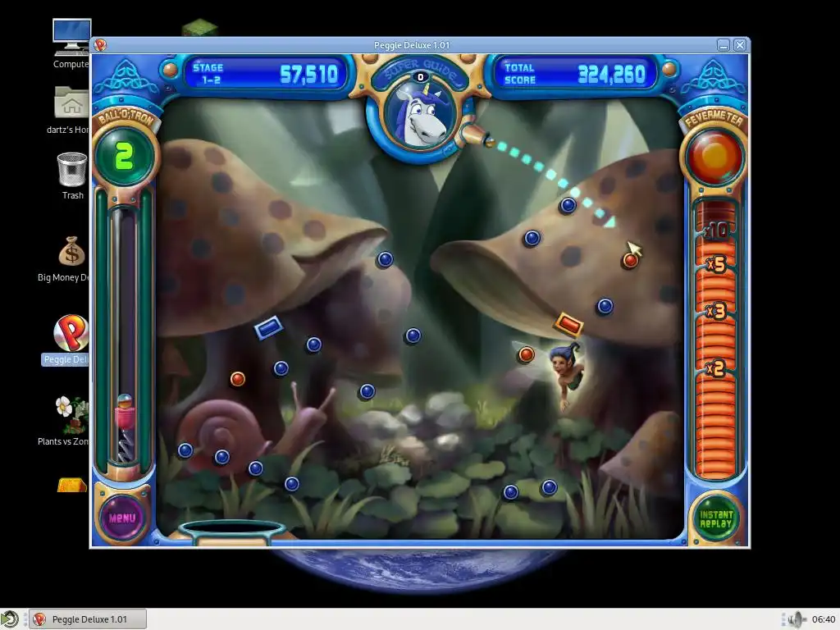
Task: Close the Peggle Deluxe window
Action: (740, 45)
